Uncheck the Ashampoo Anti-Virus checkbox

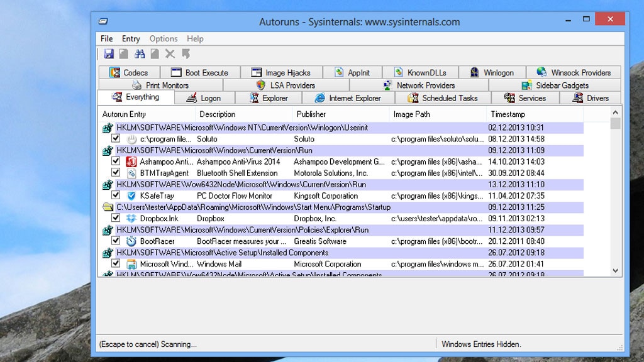click(x=116, y=162)
